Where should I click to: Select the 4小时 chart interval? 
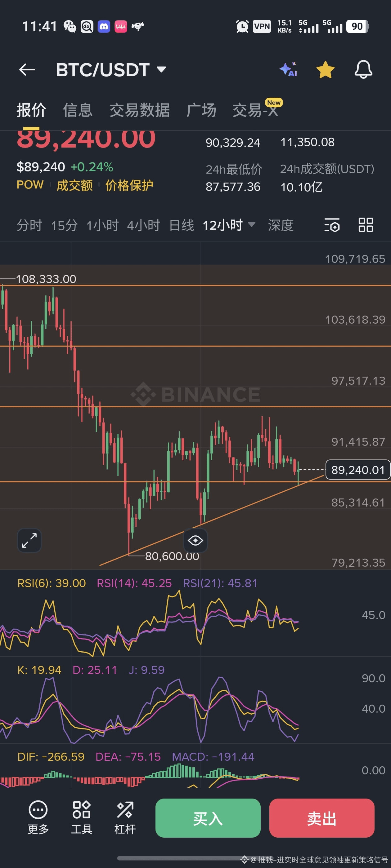pos(143,225)
